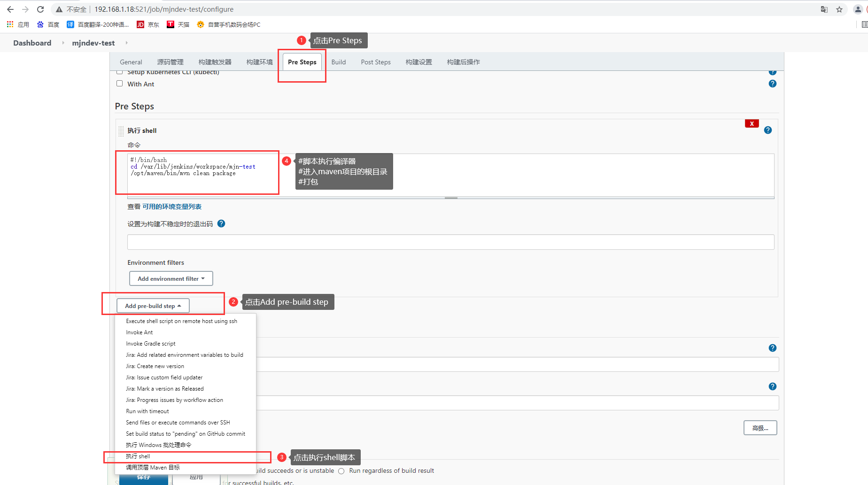Click the browser forward arrow
Image resolution: width=868 pixels, height=485 pixels.
(x=25, y=9)
